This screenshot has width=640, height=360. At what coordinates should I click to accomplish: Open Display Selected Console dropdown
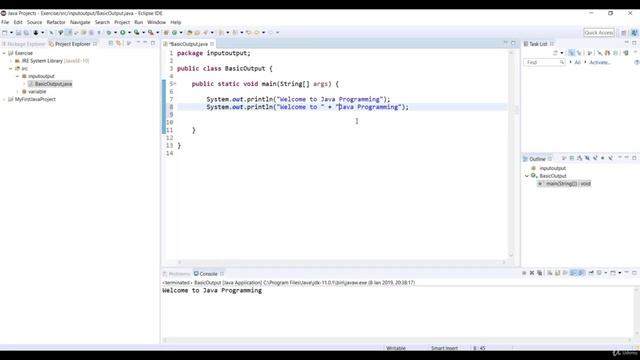click(x=606, y=273)
